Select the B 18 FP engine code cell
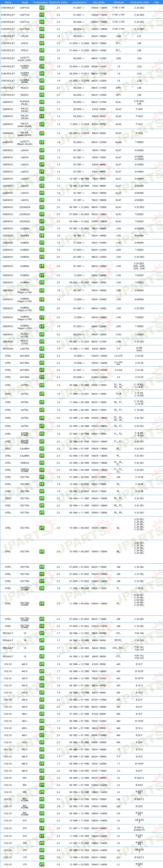This screenshot has height=868, width=163. click(139, 678)
